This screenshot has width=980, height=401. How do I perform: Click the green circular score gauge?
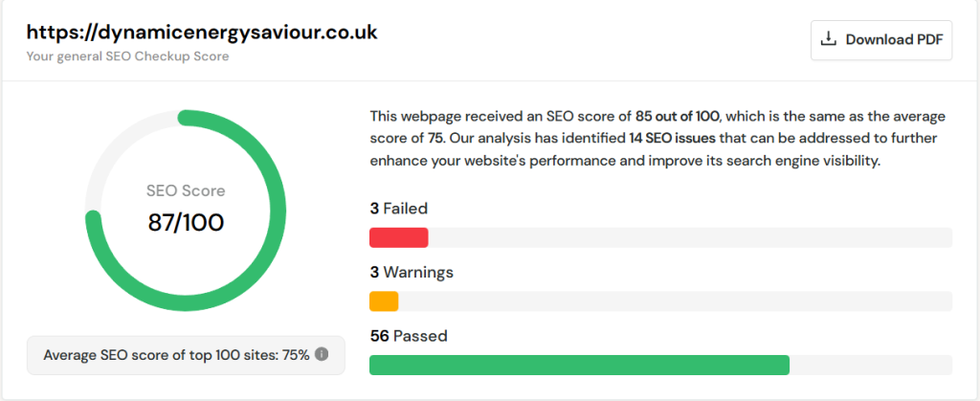186,211
